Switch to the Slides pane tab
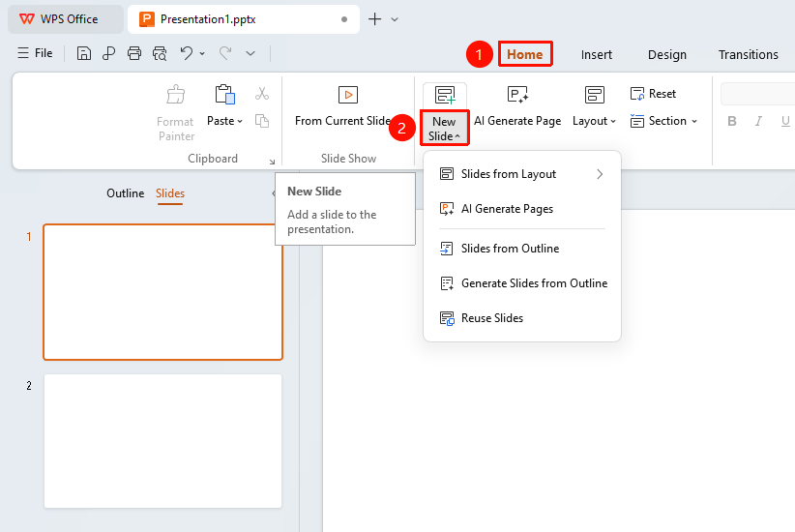Screen dimensions: 795x532 click(x=170, y=193)
